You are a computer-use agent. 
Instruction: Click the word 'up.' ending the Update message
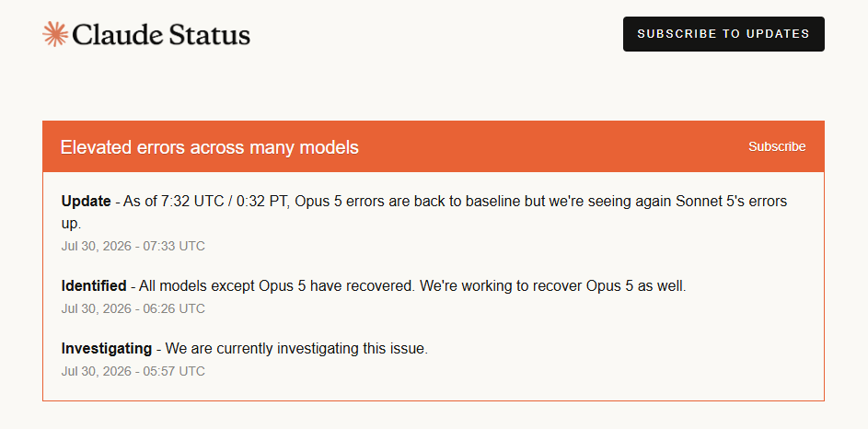tap(72, 225)
